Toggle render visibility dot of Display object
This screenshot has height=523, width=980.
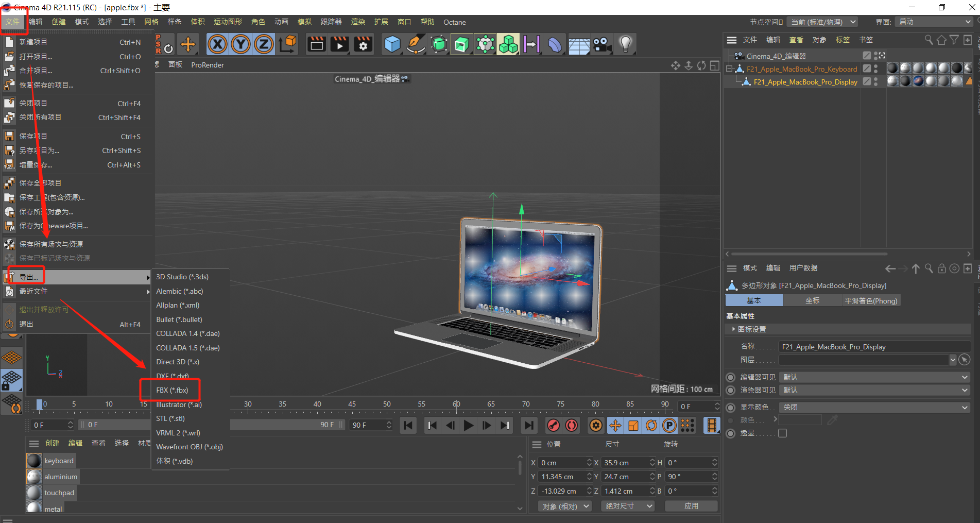[x=875, y=85]
